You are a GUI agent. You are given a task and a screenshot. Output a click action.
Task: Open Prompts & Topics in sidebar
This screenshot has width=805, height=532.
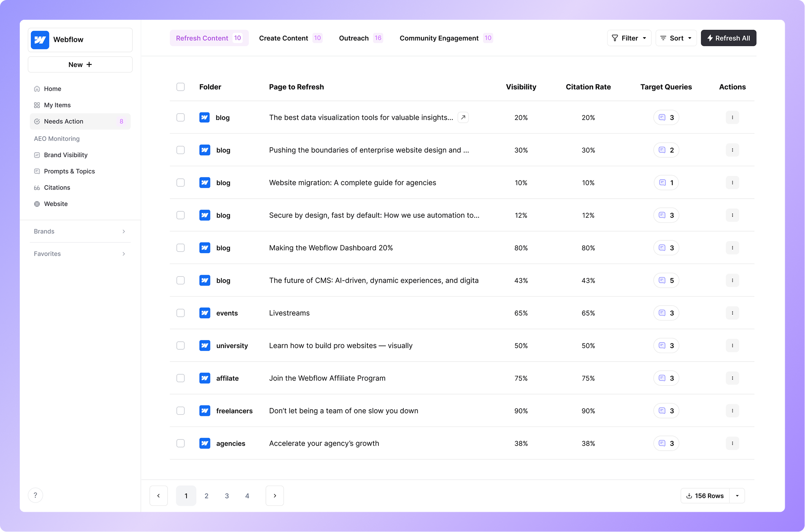click(x=80, y=171)
